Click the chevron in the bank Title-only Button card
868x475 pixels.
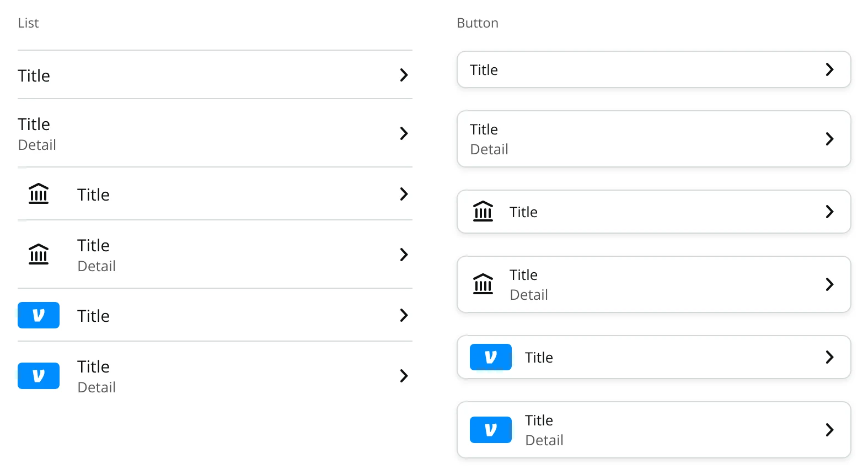coord(830,212)
